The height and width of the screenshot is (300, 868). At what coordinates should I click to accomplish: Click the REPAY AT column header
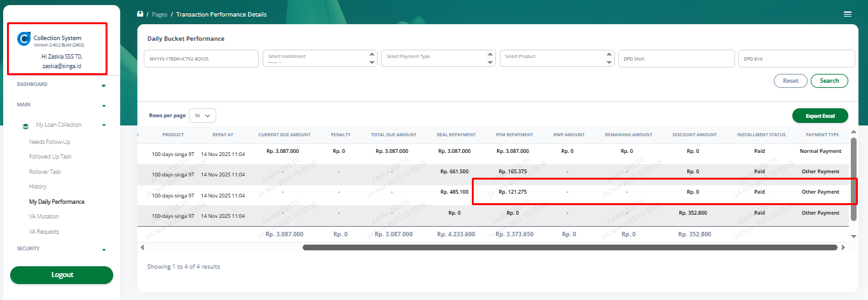[223, 135]
